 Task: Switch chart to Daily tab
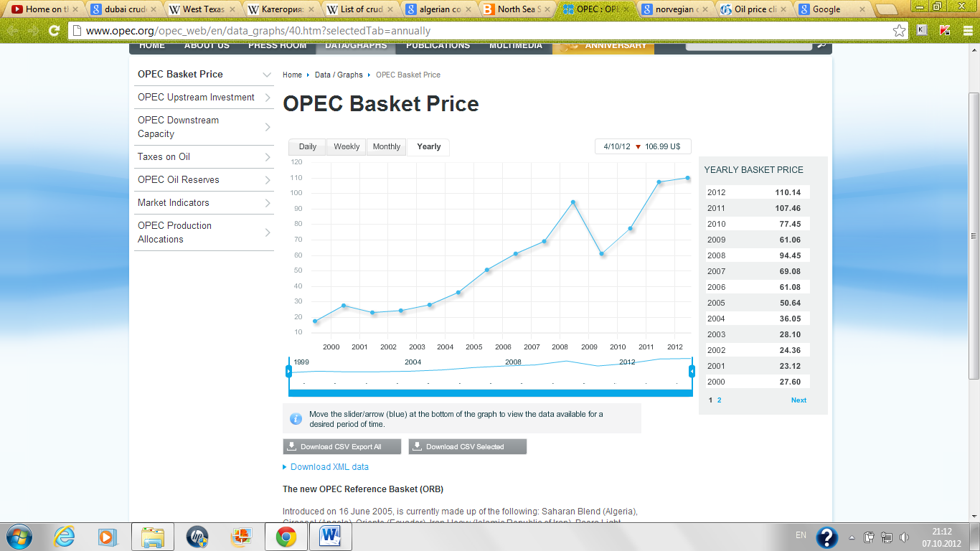307,146
